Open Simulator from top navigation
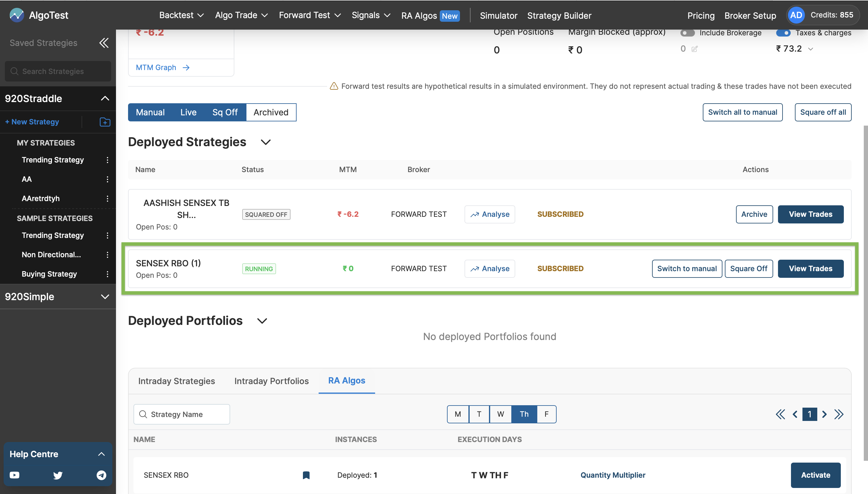 pyautogui.click(x=498, y=16)
